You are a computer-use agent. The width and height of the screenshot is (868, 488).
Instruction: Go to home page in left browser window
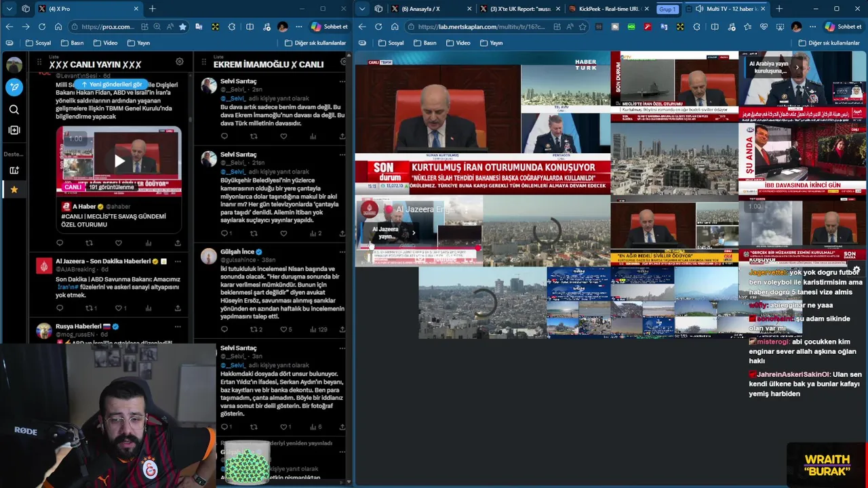58,26
